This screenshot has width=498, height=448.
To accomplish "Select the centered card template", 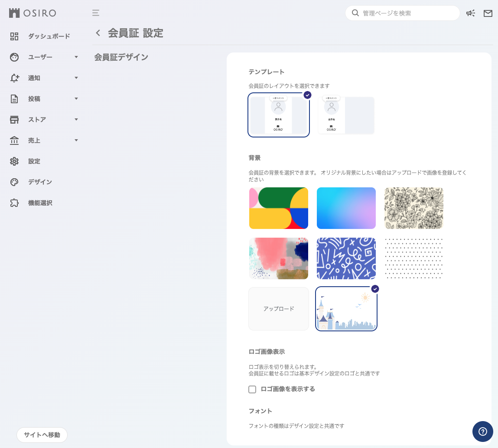I will pos(279,115).
